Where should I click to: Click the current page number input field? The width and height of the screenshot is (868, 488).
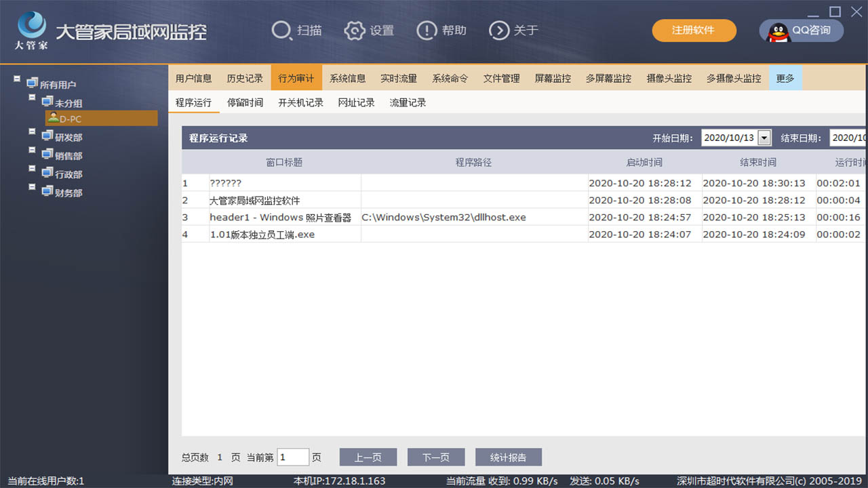pos(292,457)
